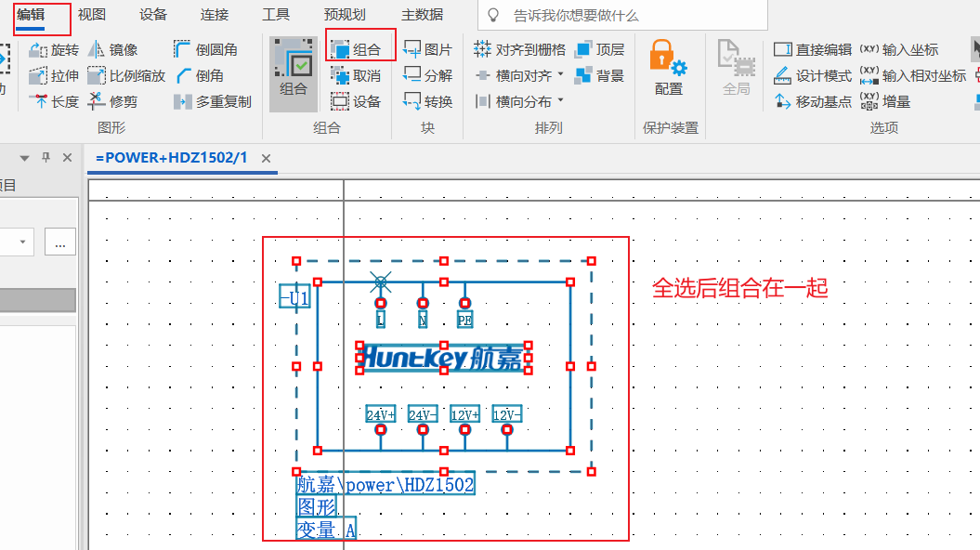
Task: Select the 航嘉\power\HDZ1502 macro text
Action: (x=385, y=484)
